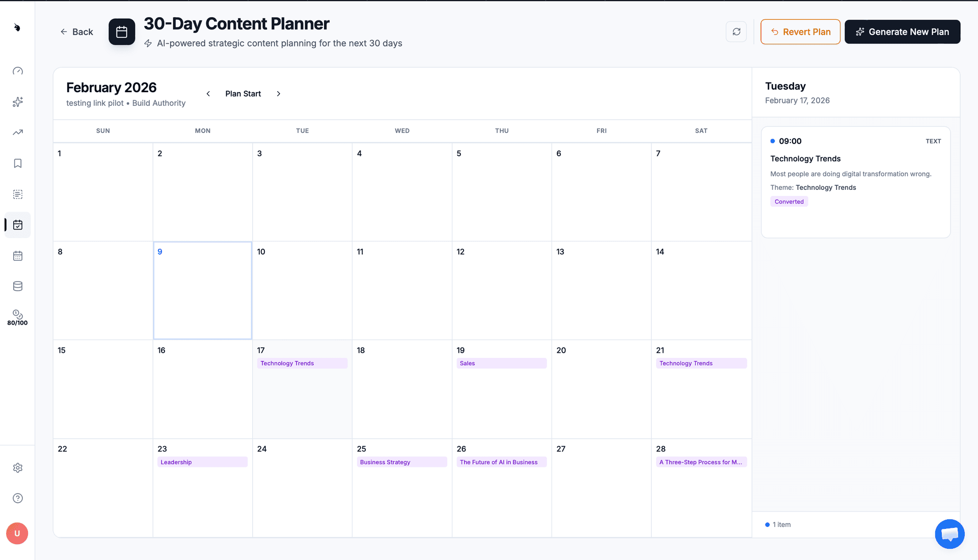
Task: Click the refresh plan icon button
Action: tap(736, 32)
